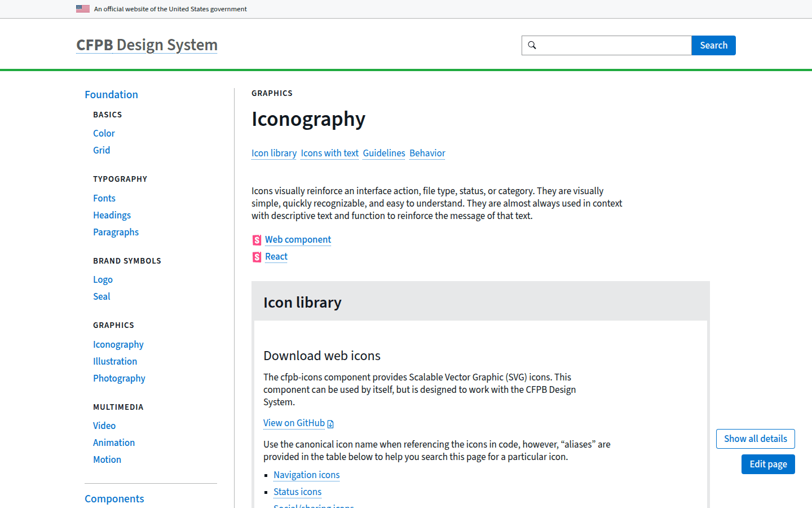The height and width of the screenshot is (508, 812).
Task: Select Iconography in sidebar Graphics section
Action: tap(118, 344)
